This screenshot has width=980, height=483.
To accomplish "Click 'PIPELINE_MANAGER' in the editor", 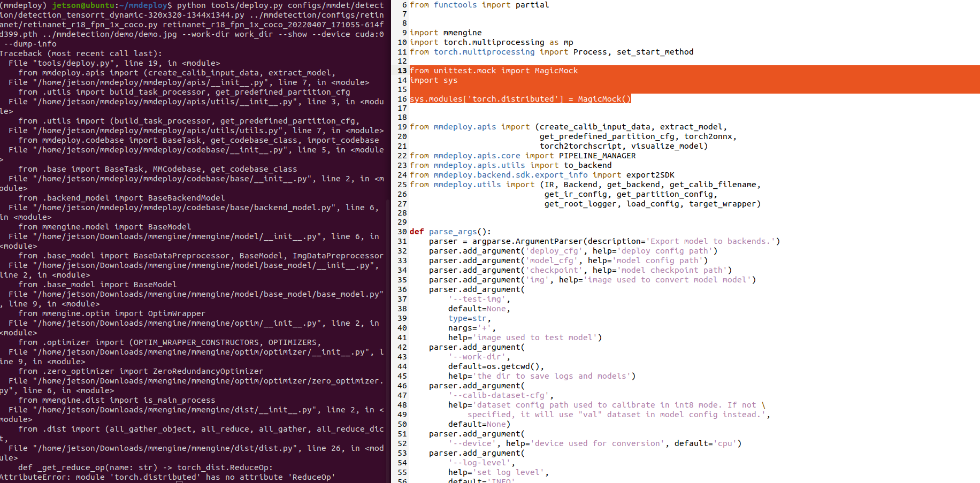I will coord(597,156).
